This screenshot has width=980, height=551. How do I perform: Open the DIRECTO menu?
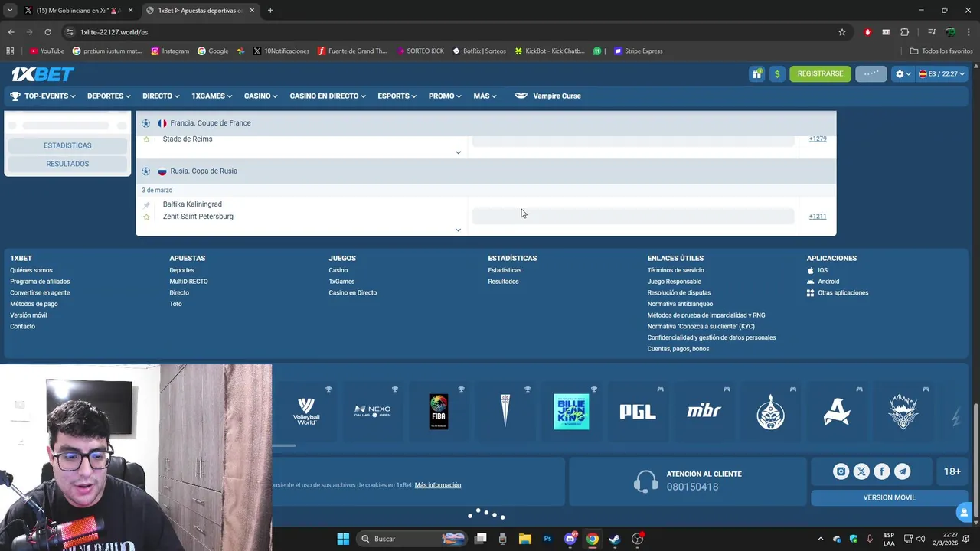[x=161, y=96]
